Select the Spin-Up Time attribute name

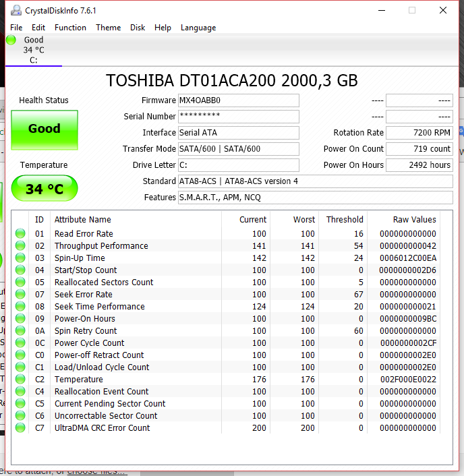click(x=80, y=258)
